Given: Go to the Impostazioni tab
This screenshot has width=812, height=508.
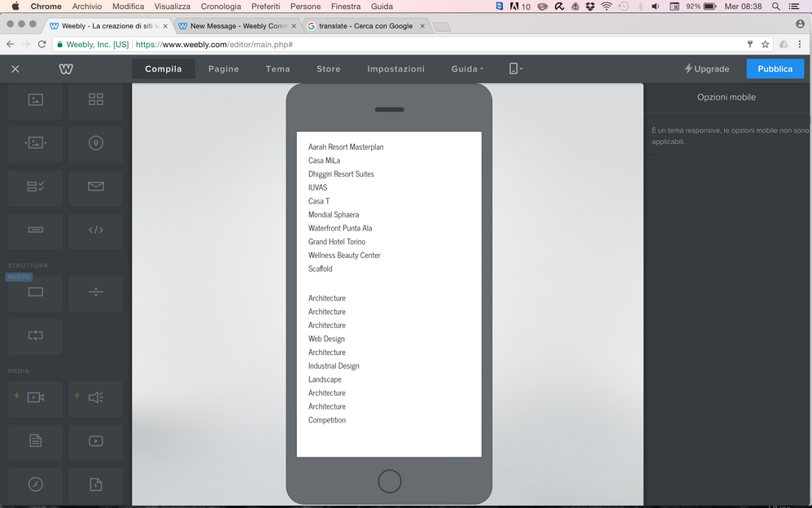Looking at the screenshot, I should (x=395, y=69).
